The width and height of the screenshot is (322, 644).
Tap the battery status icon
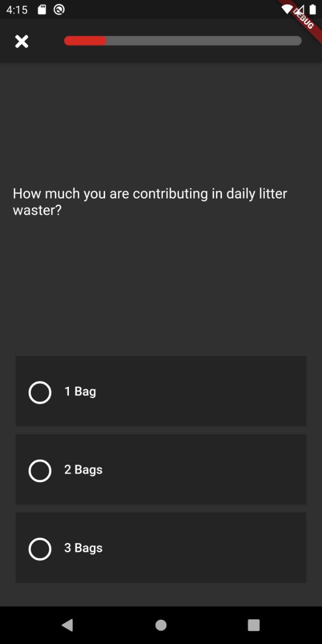pyautogui.click(x=313, y=10)
